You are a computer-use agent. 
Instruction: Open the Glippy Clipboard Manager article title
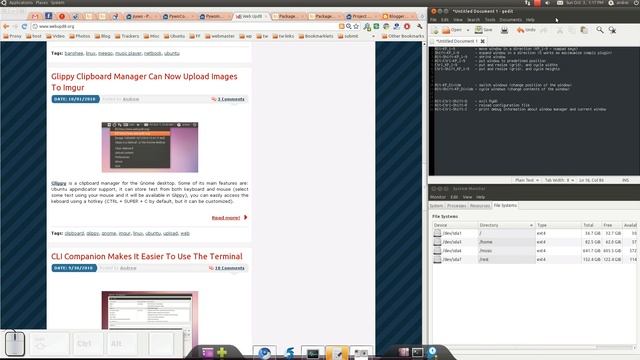pyautogui.click(x=144, y=82)
